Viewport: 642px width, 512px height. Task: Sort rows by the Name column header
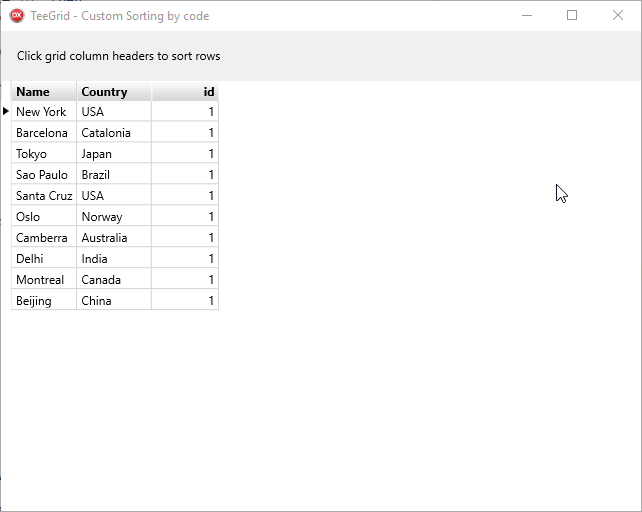pos(44,91)
